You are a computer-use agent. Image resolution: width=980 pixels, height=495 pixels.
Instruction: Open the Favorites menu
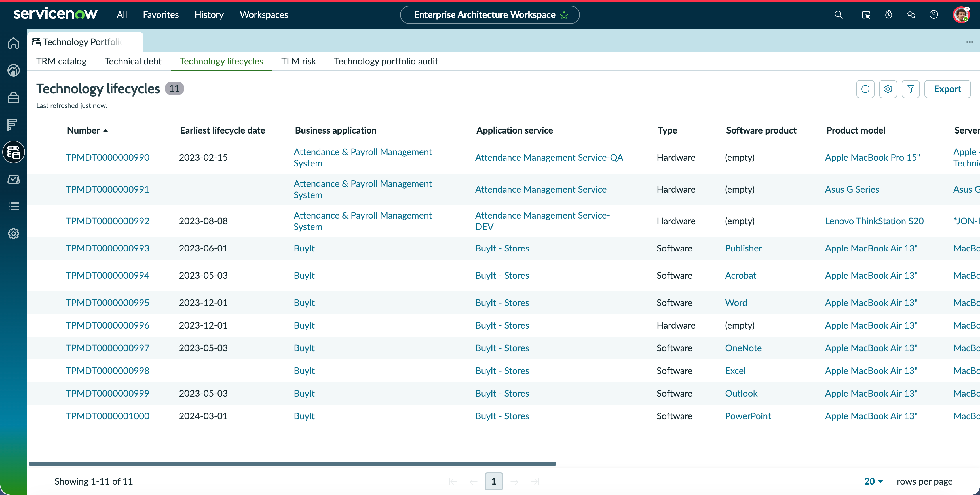pos(160,15)
